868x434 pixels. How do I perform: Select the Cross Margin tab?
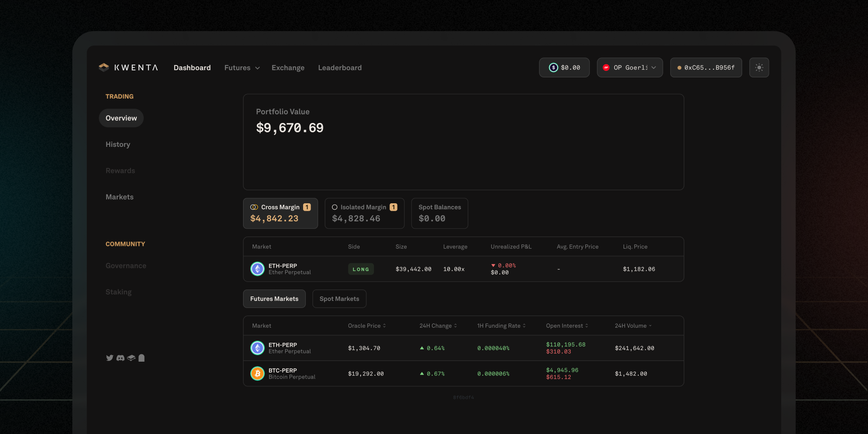point(280,213)
